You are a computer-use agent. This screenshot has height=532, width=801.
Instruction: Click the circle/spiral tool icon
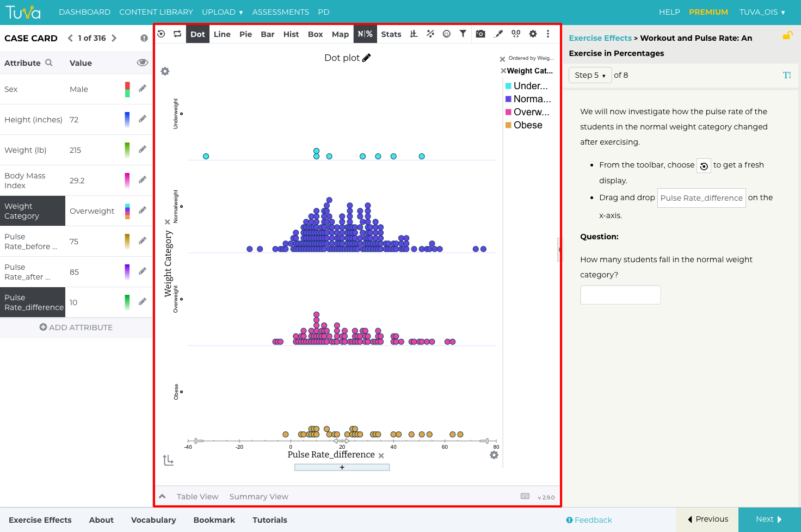tap(447, 34)
